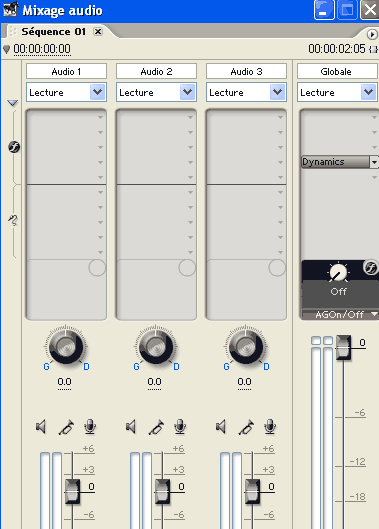Click the Audio 3 volume fader handle
Screen dimensions: 379x529
point(252,492)
